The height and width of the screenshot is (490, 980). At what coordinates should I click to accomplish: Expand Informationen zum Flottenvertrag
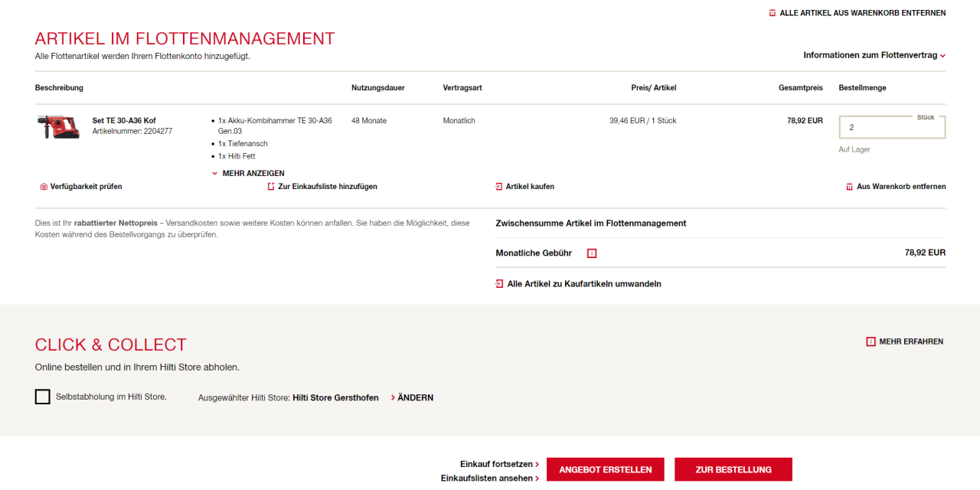874,55
